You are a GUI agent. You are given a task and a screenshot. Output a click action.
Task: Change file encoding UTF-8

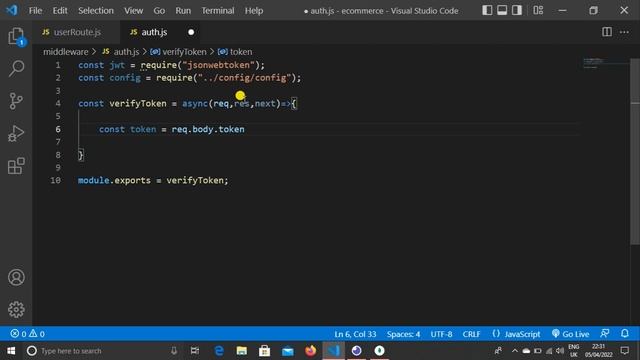pos(441,334)
